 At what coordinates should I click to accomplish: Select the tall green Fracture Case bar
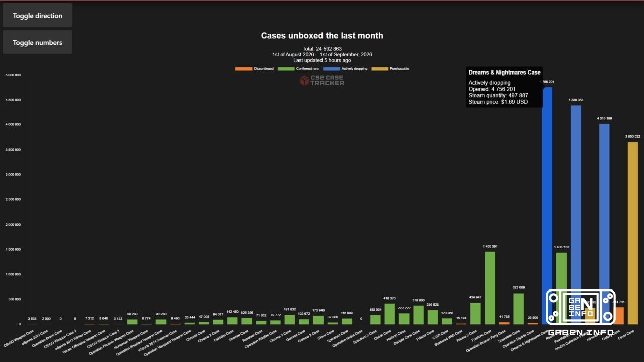click(490, 288)
